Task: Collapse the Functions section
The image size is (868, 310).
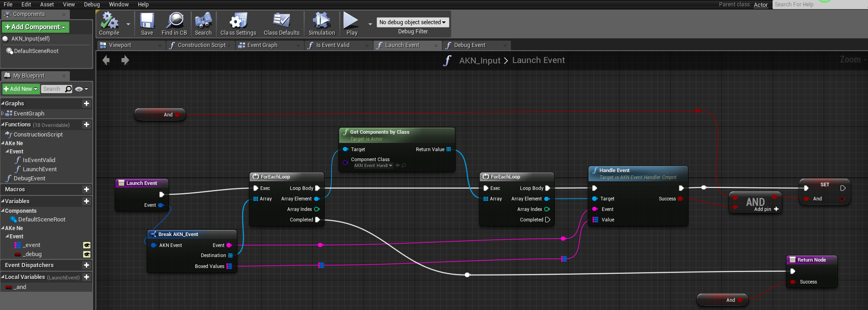Action: [x=3, y=124]
